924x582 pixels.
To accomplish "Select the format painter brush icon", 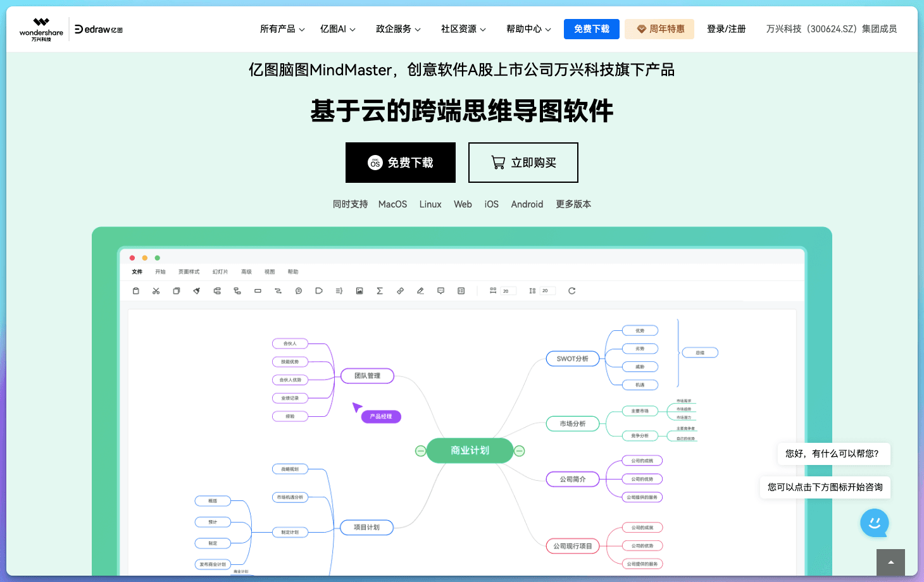I will [197, 291].
